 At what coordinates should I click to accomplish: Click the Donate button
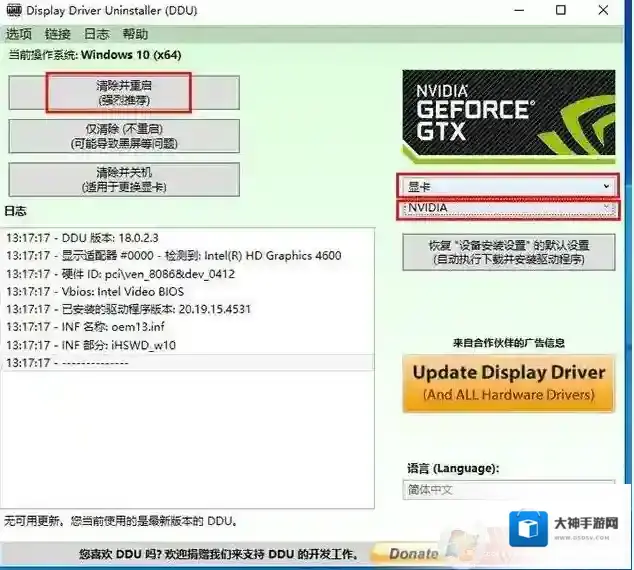pyautogui.click(x=413, y=553)
